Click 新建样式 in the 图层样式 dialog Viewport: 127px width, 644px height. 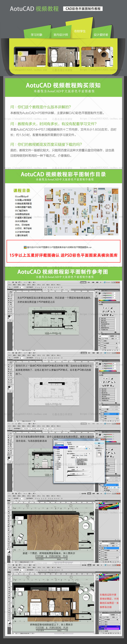coord(99,448)
